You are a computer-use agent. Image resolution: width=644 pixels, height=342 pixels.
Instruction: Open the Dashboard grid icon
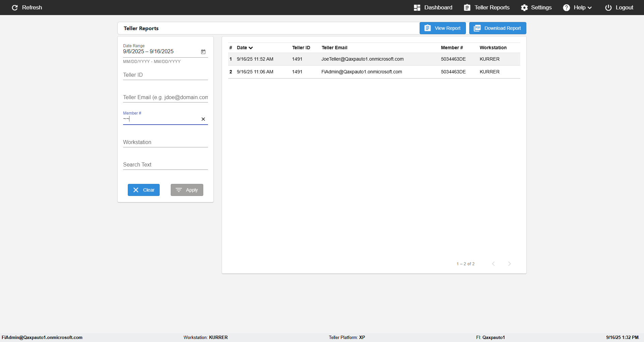tap(417, 8)
